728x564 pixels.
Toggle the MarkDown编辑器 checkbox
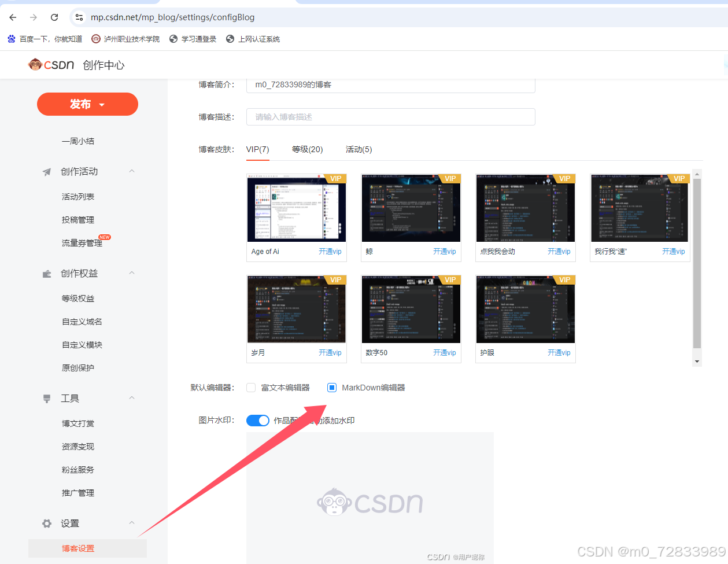(x=332, y=388)
